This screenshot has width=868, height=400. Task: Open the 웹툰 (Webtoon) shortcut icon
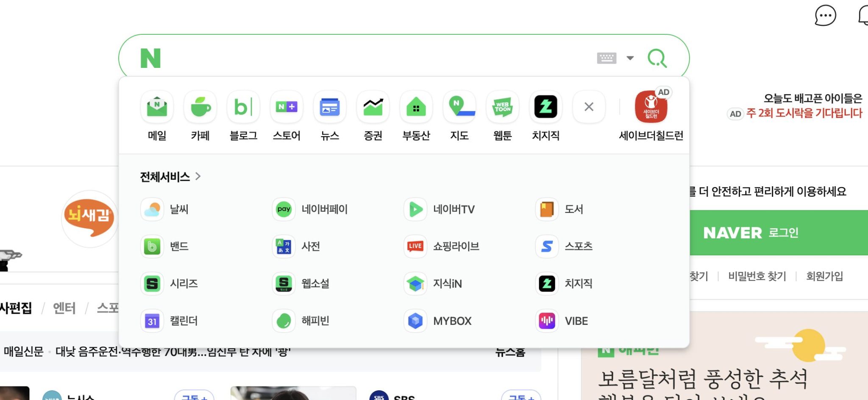(x=503, y=107)
